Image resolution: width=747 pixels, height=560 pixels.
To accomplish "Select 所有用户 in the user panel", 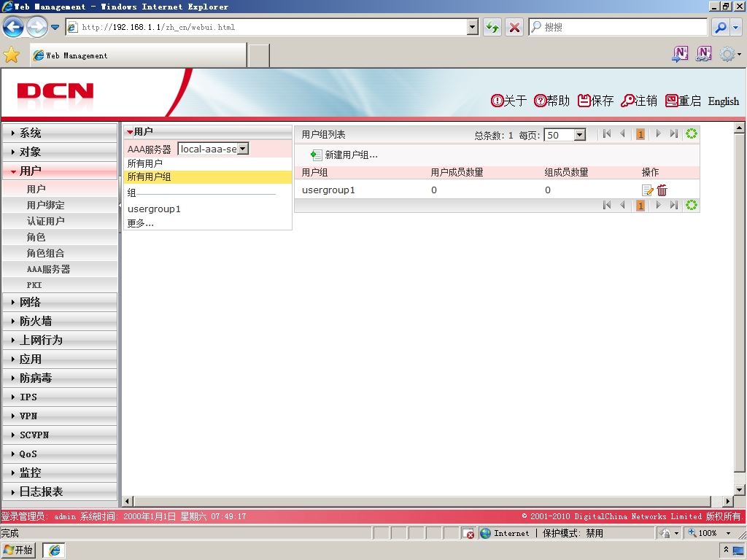I will pos(145,163).
